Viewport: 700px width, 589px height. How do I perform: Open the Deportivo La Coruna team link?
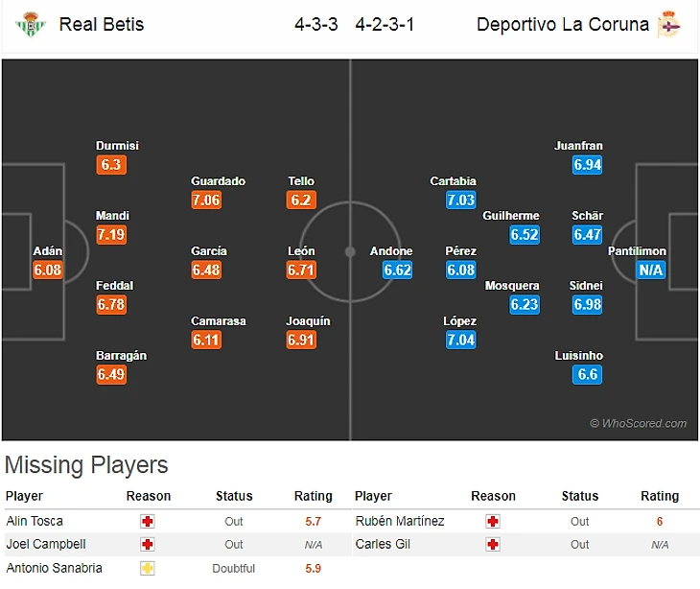point(563,24)
